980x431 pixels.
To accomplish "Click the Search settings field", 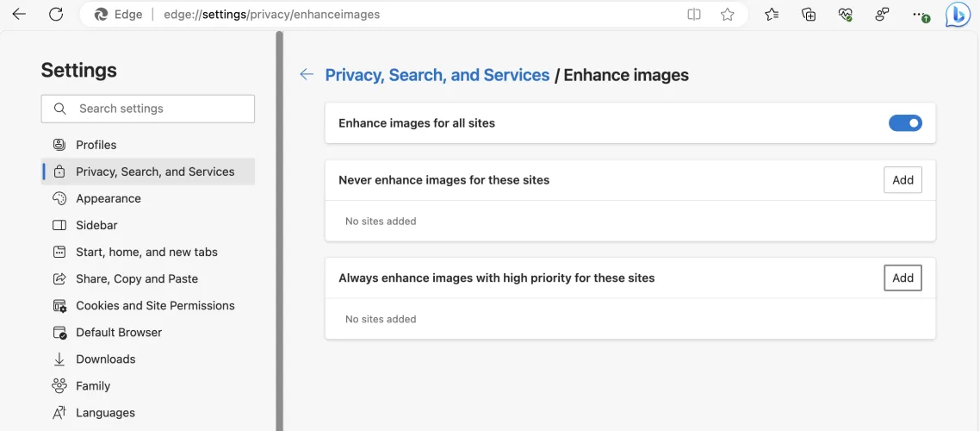I will tap(155, 109).
